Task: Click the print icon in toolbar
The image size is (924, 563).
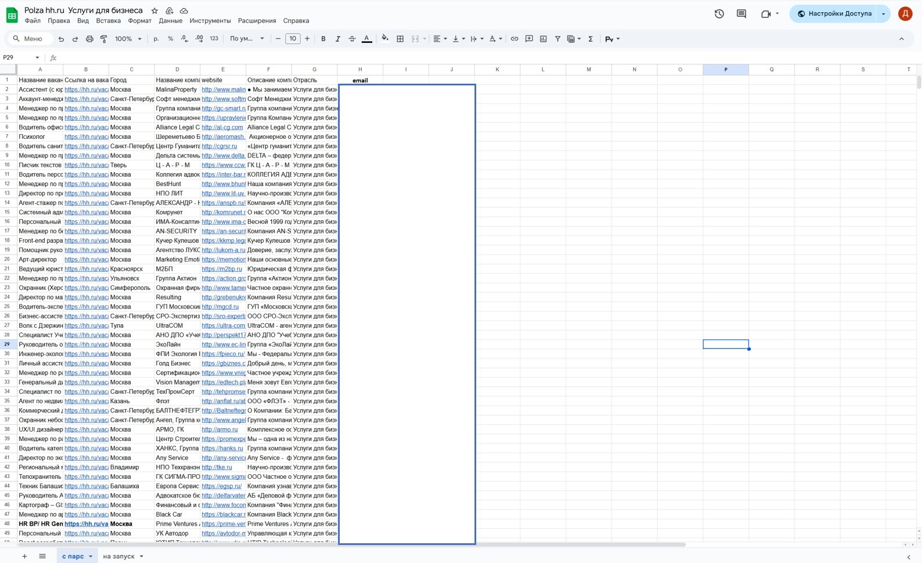Action: pyautogui.click(x=89, y=39)
